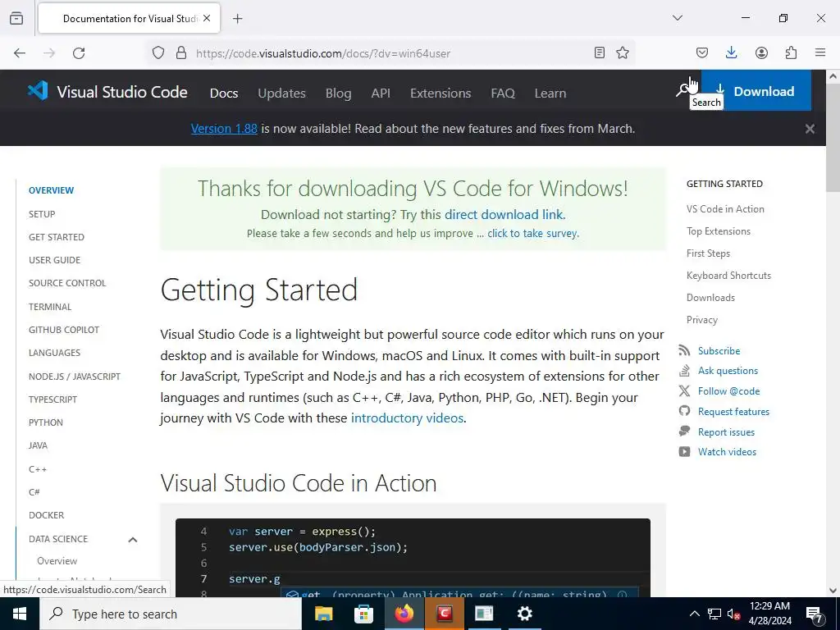Select User Guide in the left sidebar
This screenshot has height=630, width=840.
pyautogui.click(x=54, y=260)
